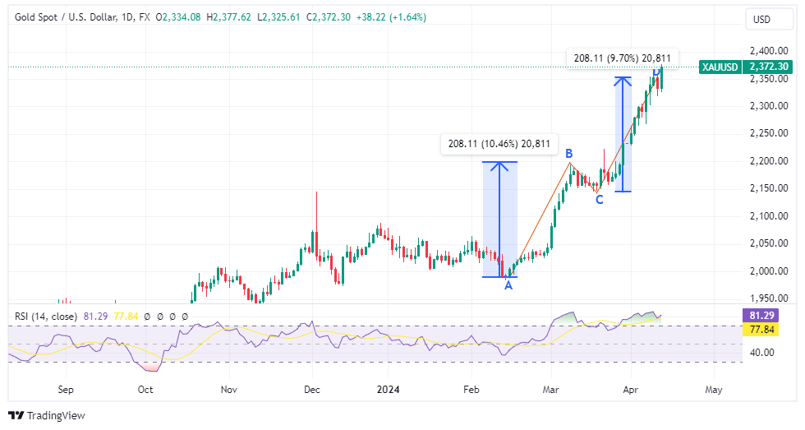Click the 1,950.00 price axis label

point(769,298)
